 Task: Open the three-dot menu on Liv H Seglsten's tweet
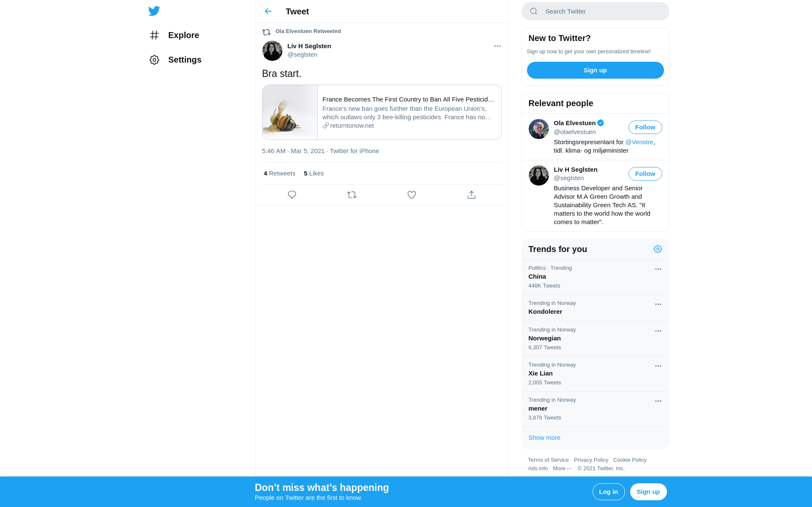pyautogui.click(x=497, y=46)
